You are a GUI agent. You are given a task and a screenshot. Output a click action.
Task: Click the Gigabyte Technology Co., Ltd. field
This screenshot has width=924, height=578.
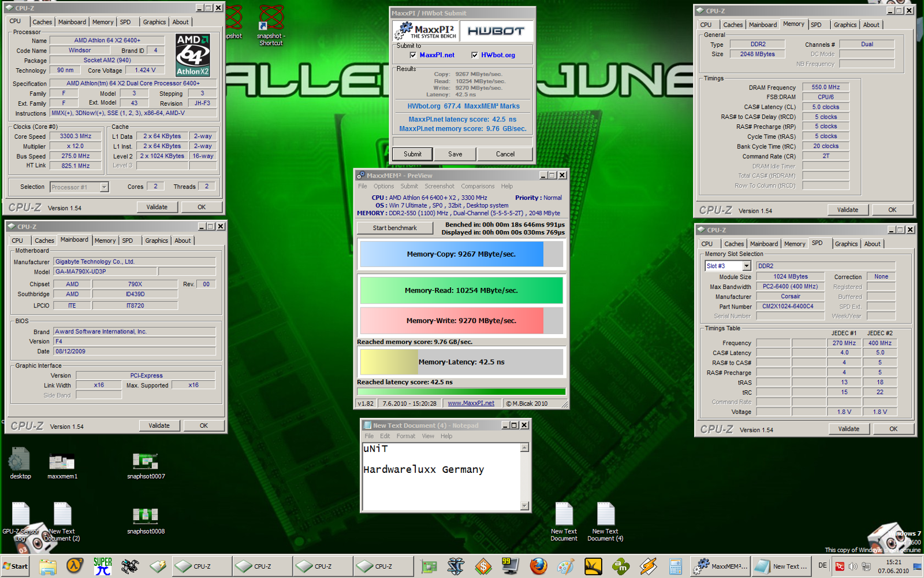[x=135, y=262]
